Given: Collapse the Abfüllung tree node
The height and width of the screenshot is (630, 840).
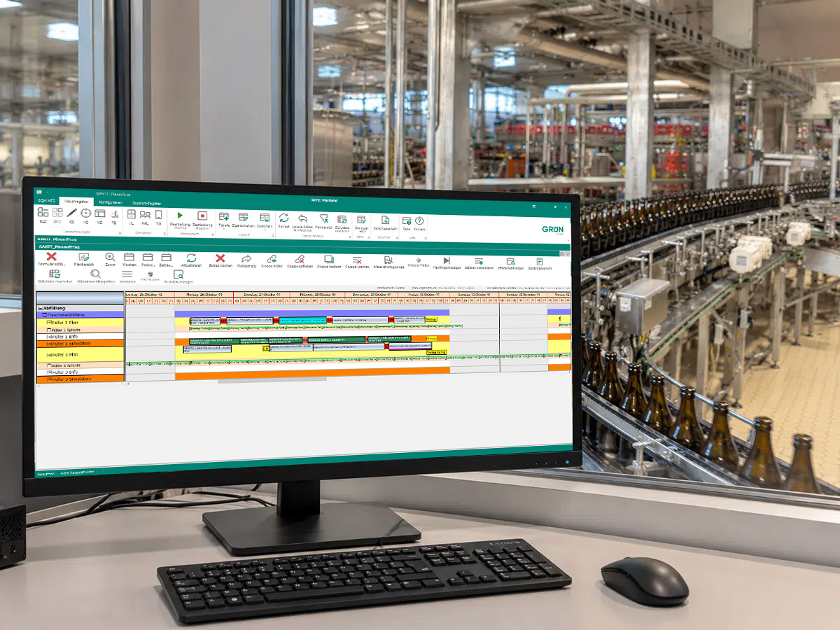Looking at the screenshot, I should click(40, 308).
